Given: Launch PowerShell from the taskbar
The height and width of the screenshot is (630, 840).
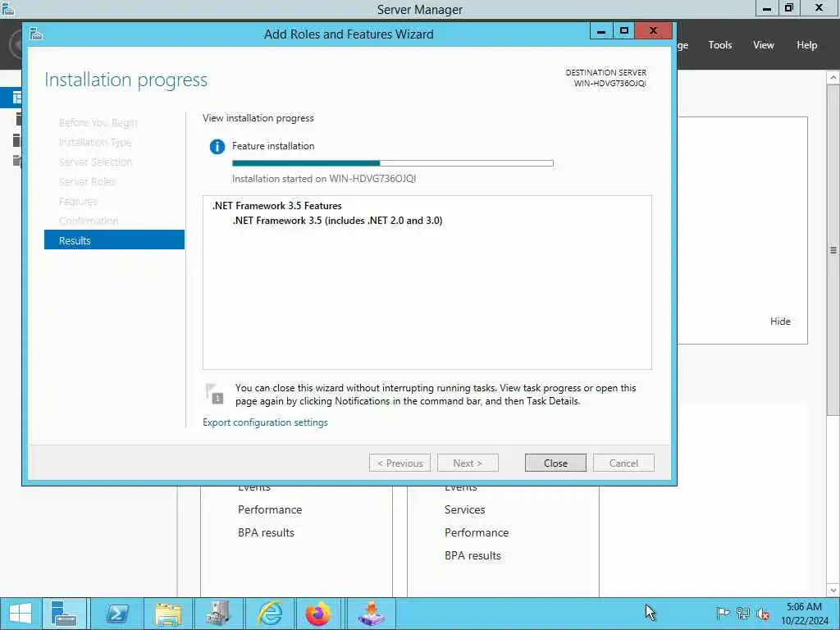Looking at the screenshot, I should [x=117, y=614].
